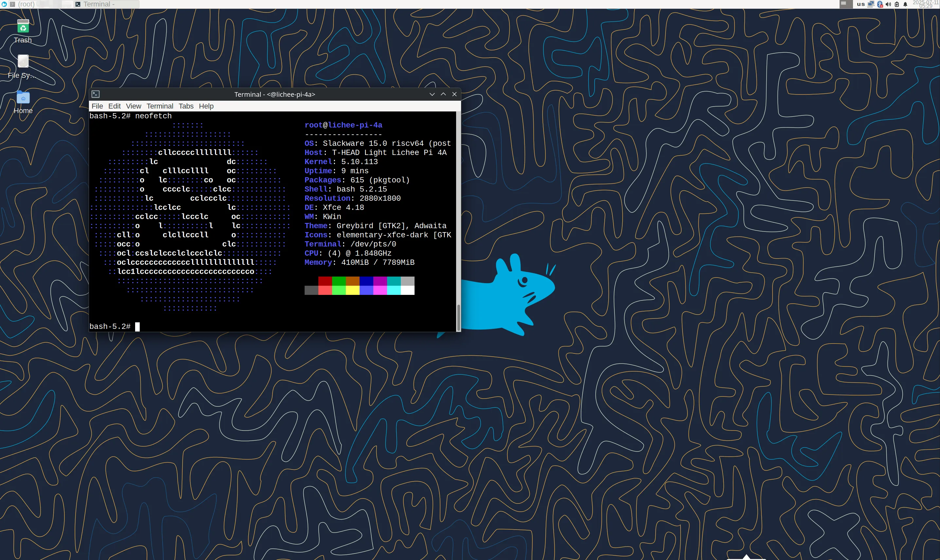Open the File menu in Terminal
Screen dimensions: 940x560
pyautogui.click(x=97, y=106)
